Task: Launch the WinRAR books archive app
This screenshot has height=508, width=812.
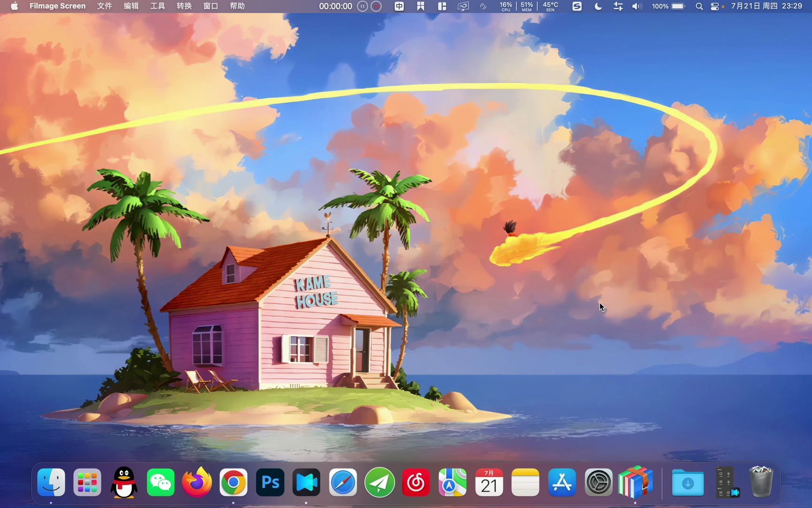Action: (635, 481)
